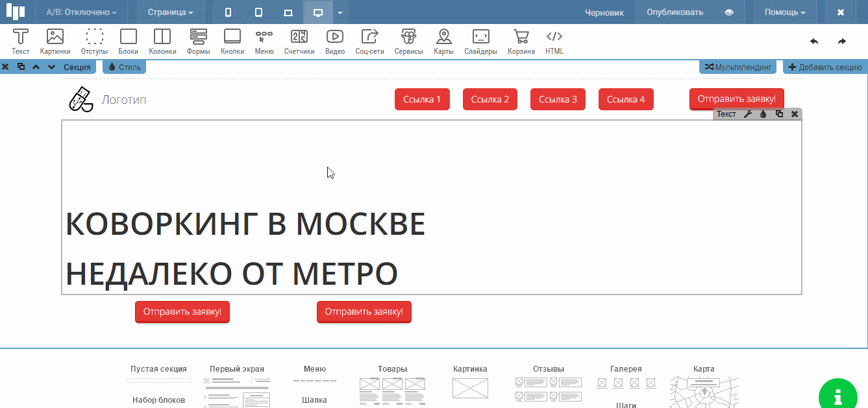868x408 pixels.
Task: Toggle page preview with the eye icon
Action: (x=729, y=12)
